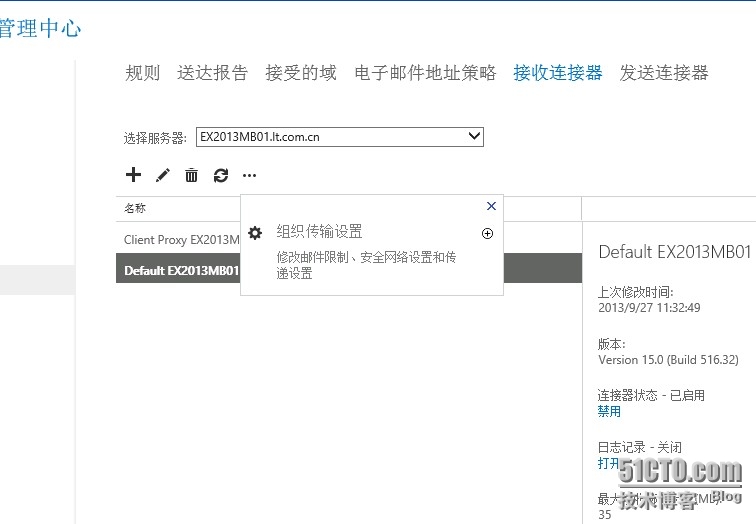This screenshot has height=524, width=756.
Task: Go to the 发送连接器 tab
Action: [x=664, y=73]
